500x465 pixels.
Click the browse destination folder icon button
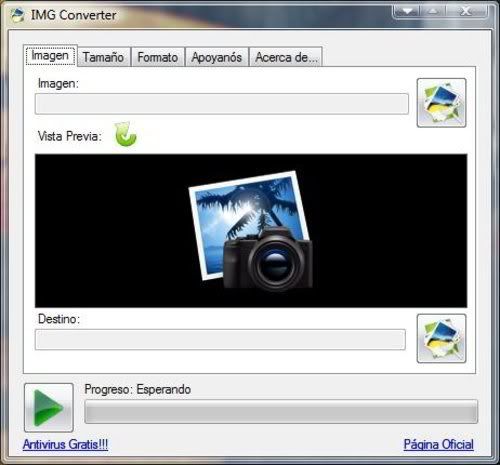pos(441,338)
